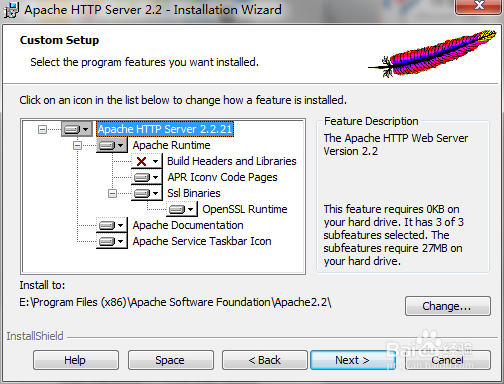Select the Apache Runtime feature label
The width and height of the screenshot is (504, 384).
click(x=171, y=145)
